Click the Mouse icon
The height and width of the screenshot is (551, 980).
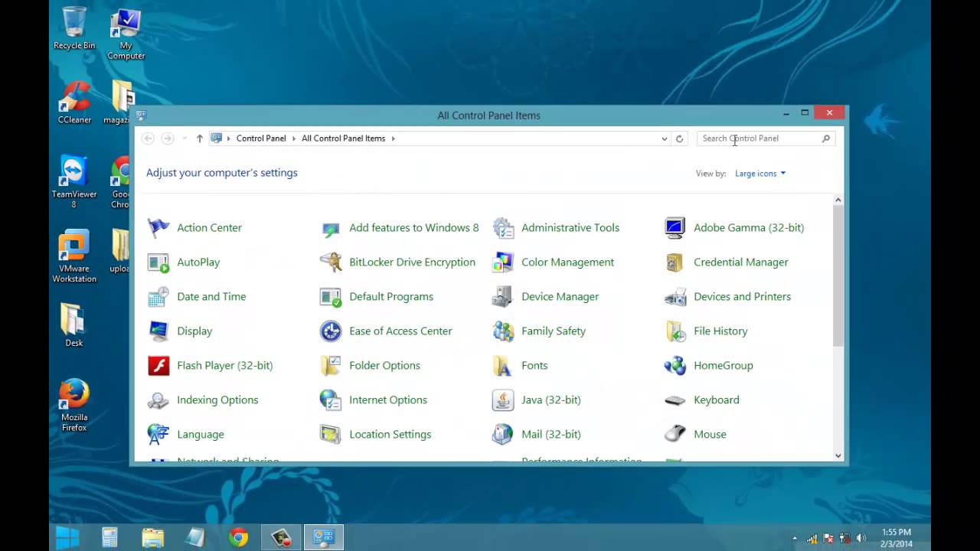point(675,434)
